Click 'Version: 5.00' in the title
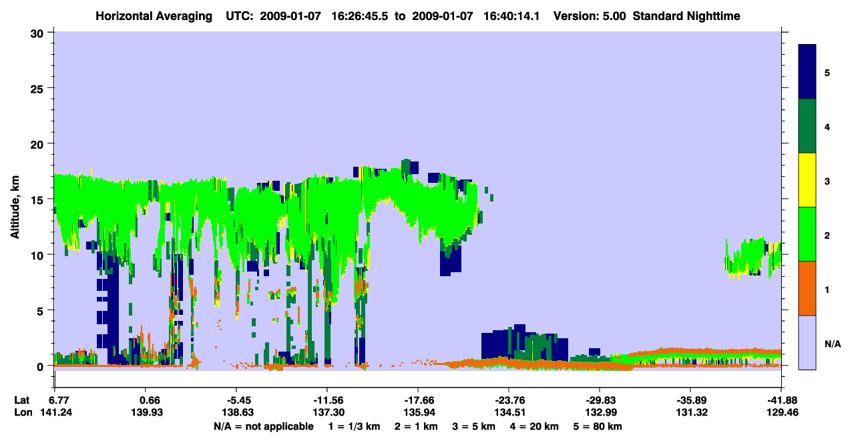This screenshot has width=868, height=445. (590, 15)
